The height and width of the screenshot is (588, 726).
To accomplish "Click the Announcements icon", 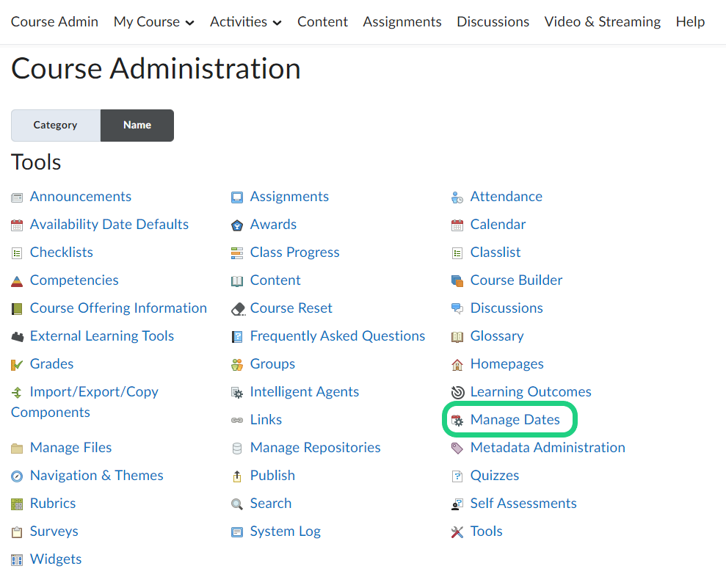I will [17, 197].
